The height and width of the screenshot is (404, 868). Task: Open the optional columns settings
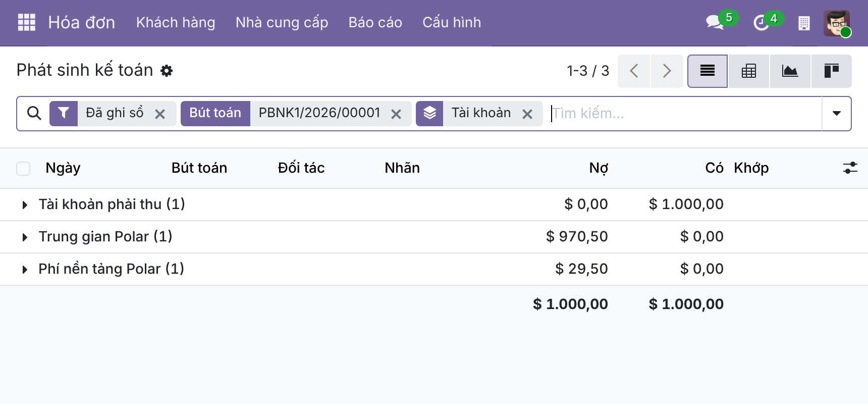(850, 168)
